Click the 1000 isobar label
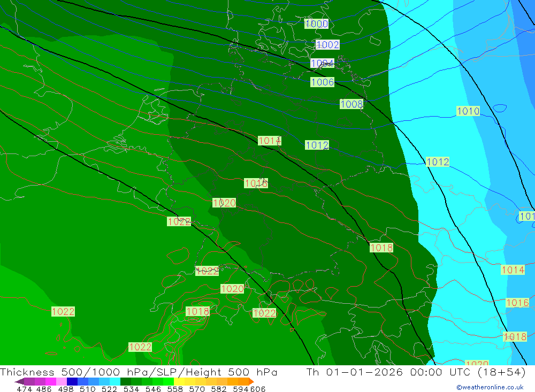Viewport: 535px width, 392px height. pos(316,24)
